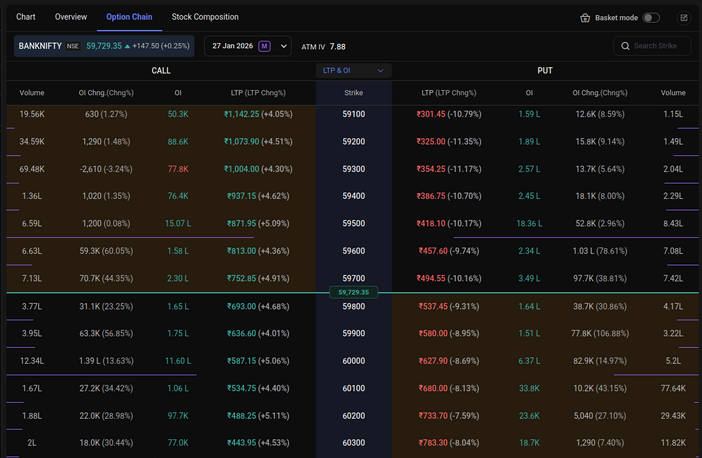Go to the Stock Composition tab

click(x=205, y=17)
